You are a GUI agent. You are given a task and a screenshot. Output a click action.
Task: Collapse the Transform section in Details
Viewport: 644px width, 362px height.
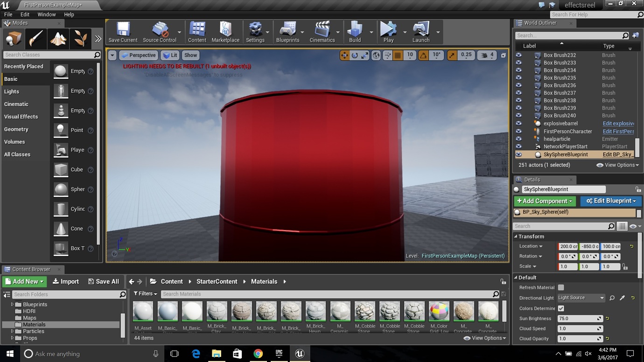point(516,237)
